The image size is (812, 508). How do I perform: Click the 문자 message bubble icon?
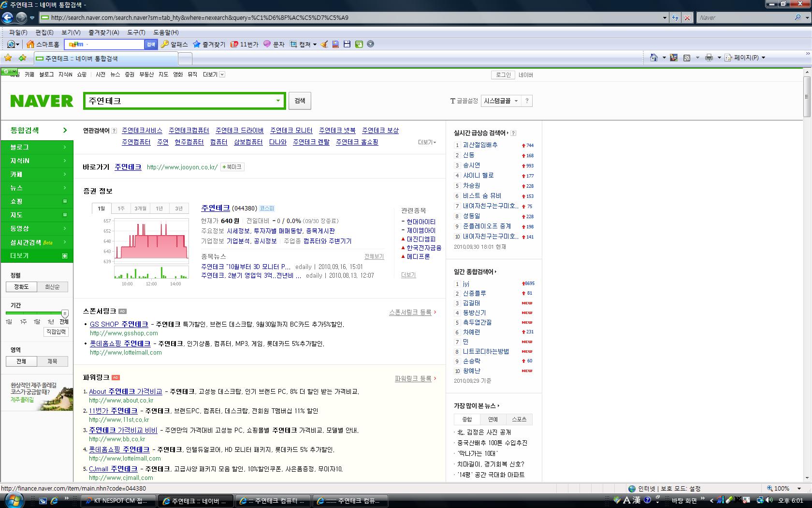(267, 44)
